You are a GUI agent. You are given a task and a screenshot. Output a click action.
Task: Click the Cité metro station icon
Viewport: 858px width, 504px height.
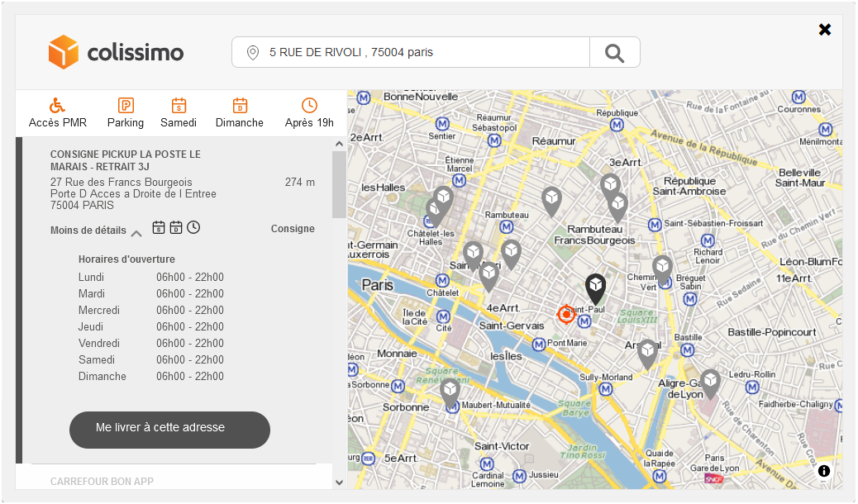(x=443, y=316)
